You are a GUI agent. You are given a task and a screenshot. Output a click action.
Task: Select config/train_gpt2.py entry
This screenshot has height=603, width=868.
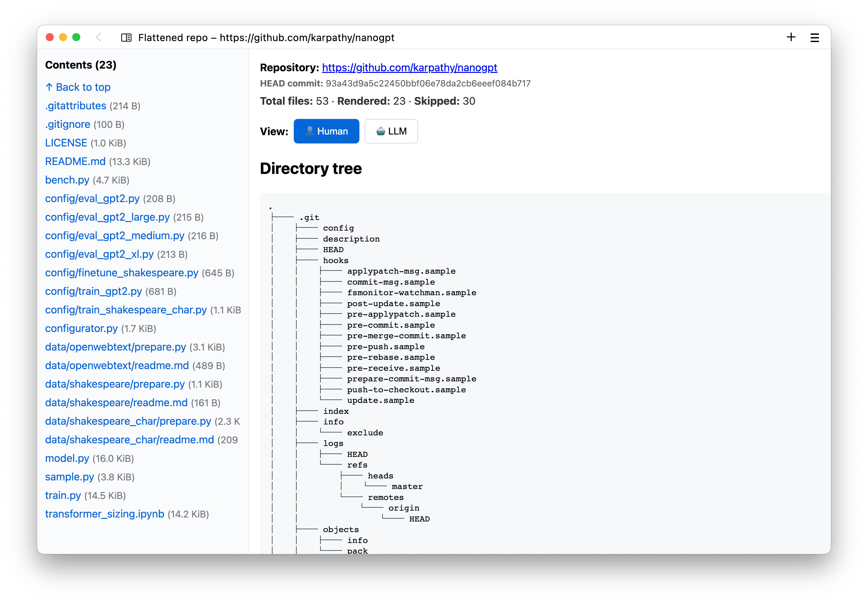pos(93,291)
